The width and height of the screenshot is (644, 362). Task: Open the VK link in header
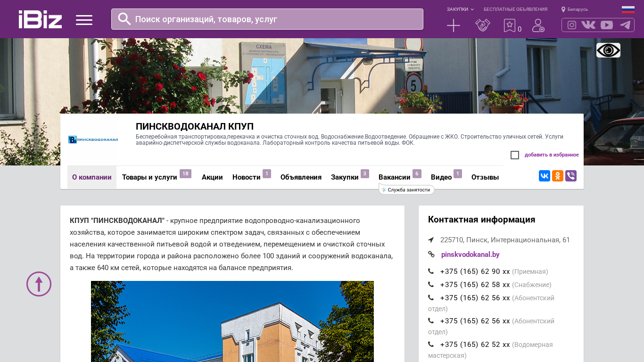[x=588, y=25]
